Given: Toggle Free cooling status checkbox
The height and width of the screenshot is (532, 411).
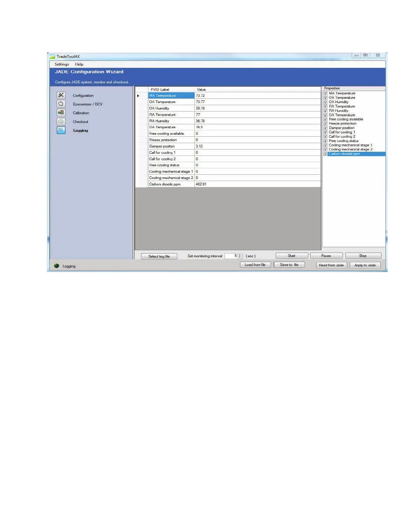Looking at the screenshot, I should pos(325,141).
